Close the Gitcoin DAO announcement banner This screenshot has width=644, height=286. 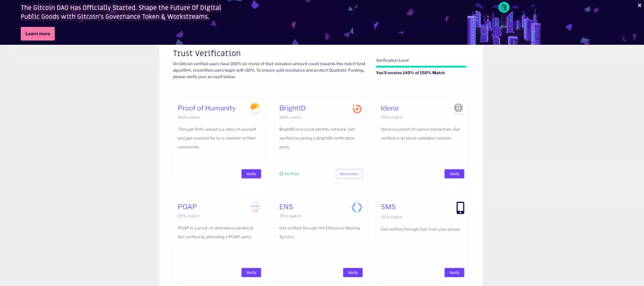(x=639, y=5)
